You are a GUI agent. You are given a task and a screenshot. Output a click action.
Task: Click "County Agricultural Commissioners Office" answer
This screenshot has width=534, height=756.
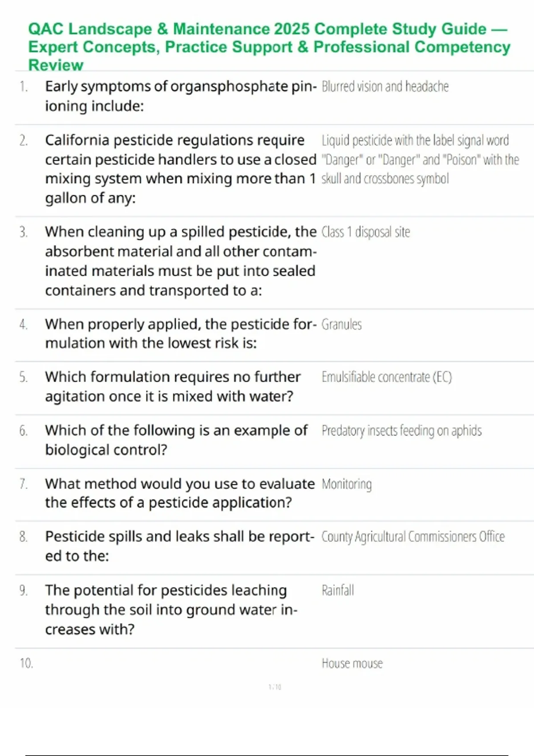coord(413,537)
